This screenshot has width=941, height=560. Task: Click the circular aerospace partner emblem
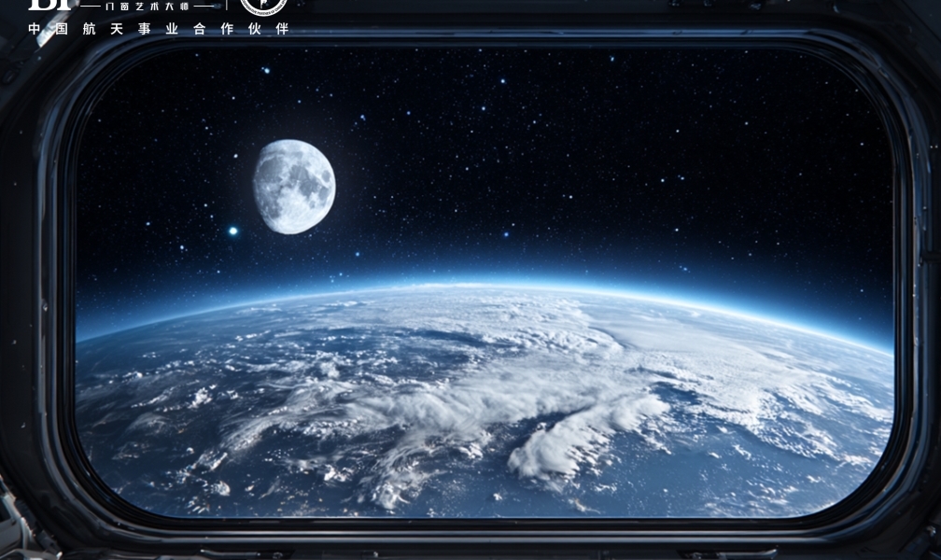coord(263,6)
